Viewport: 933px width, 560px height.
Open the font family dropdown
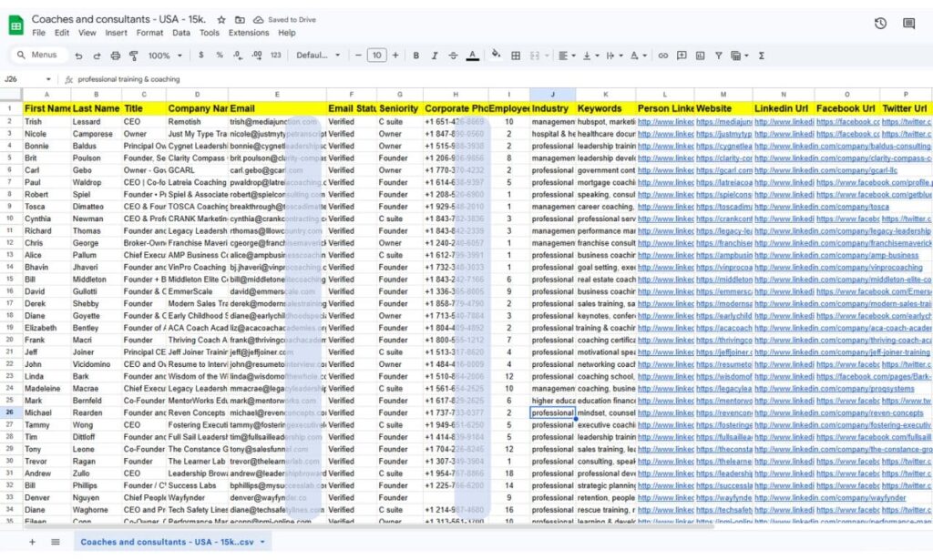(318, 56)
